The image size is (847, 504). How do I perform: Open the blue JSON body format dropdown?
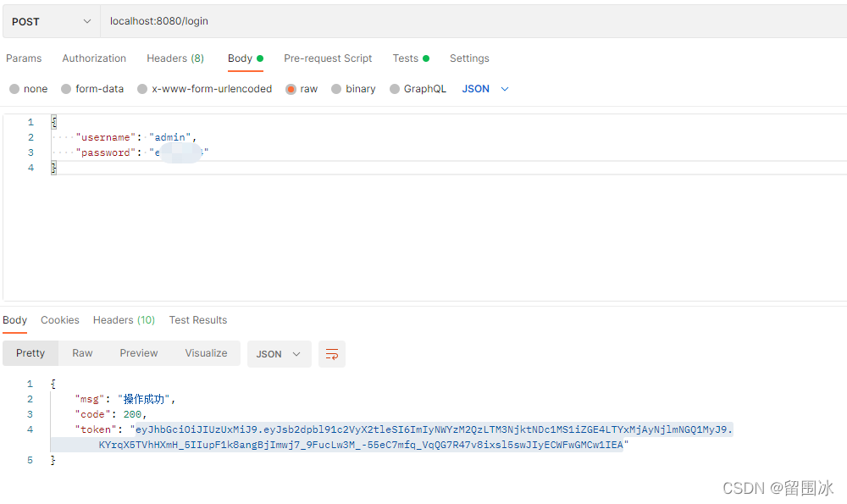tap(485, 89)
